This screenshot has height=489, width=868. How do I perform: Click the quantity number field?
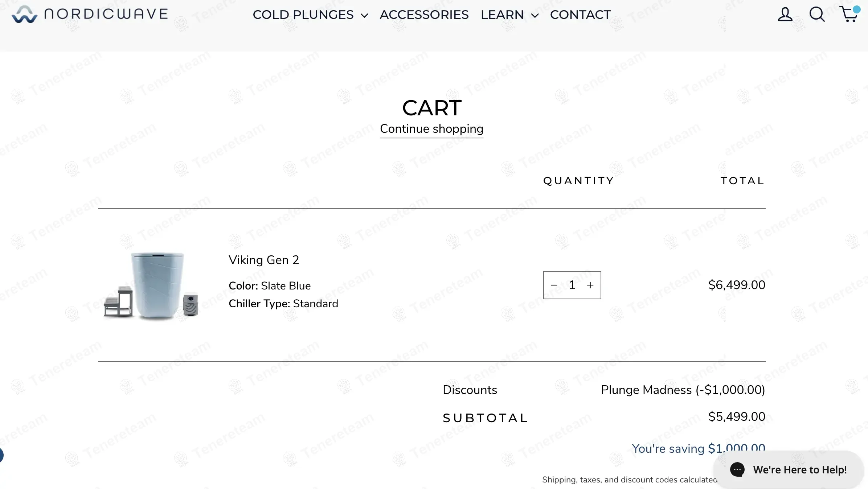(572, 285)
